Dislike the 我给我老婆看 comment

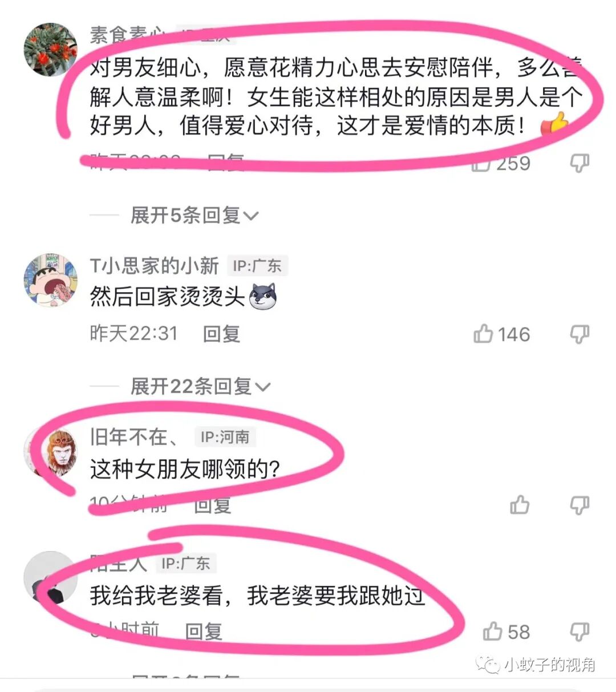click(x=579, y=632)
